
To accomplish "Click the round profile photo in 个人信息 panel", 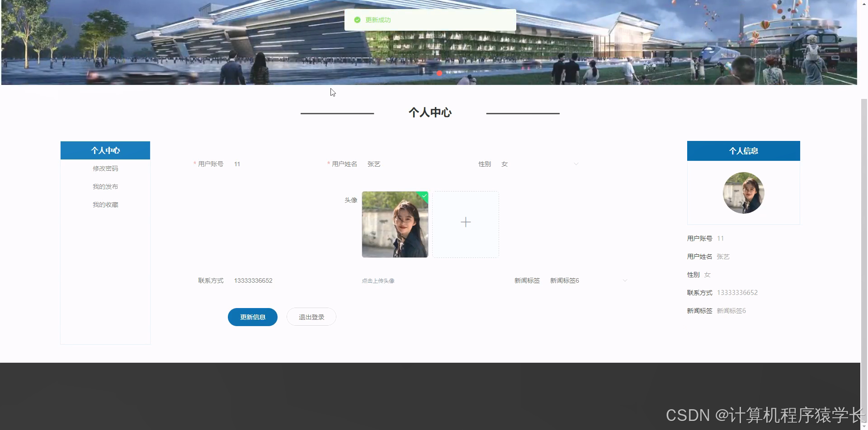I will tap(744, 193).
